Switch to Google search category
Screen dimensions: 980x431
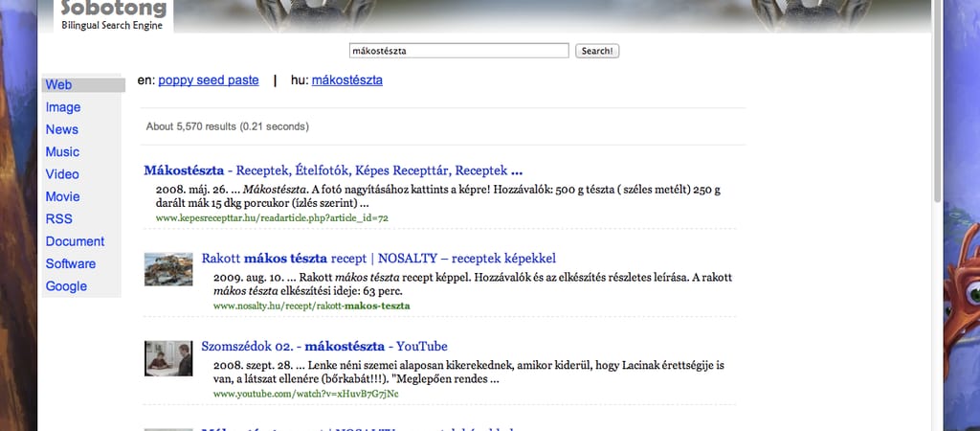66,286
